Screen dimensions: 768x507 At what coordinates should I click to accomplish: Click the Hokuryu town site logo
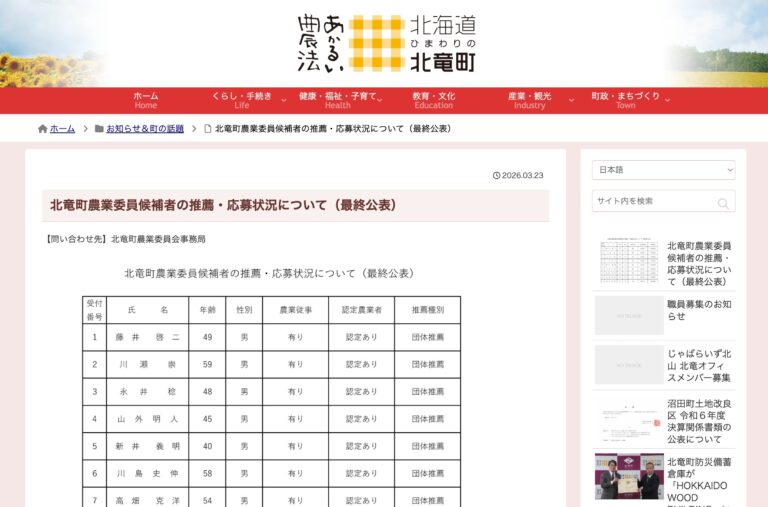pyautogui.click(x=386, y=43)
